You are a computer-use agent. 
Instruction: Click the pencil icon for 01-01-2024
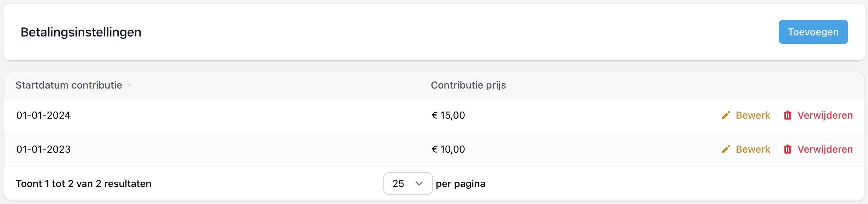[726, 115]
